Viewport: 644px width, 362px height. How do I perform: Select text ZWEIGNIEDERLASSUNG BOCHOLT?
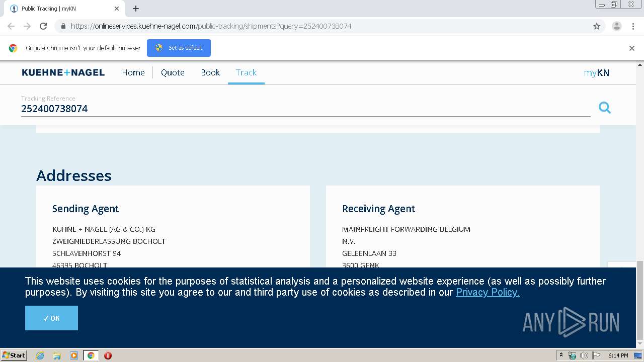click(109, 241)
